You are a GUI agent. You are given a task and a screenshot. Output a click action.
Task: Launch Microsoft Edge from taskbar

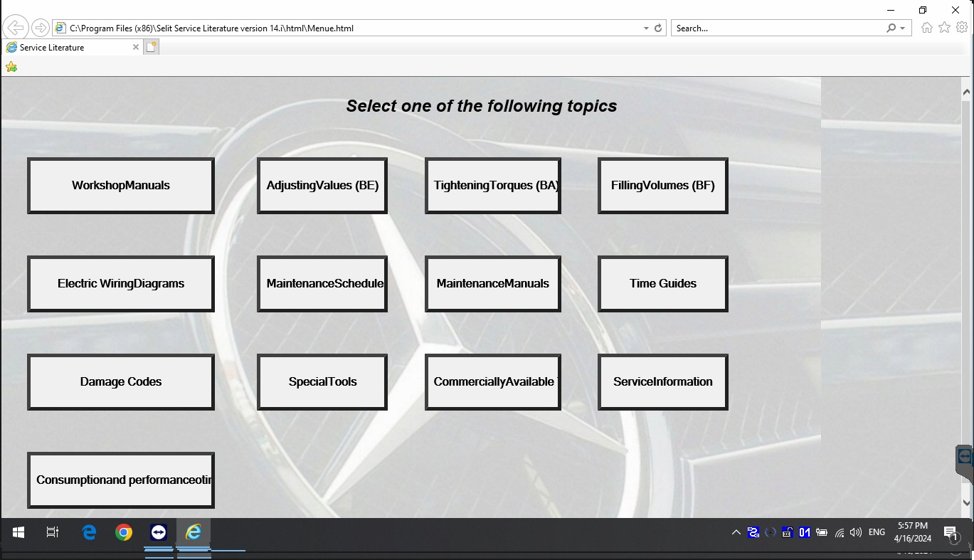89,532
